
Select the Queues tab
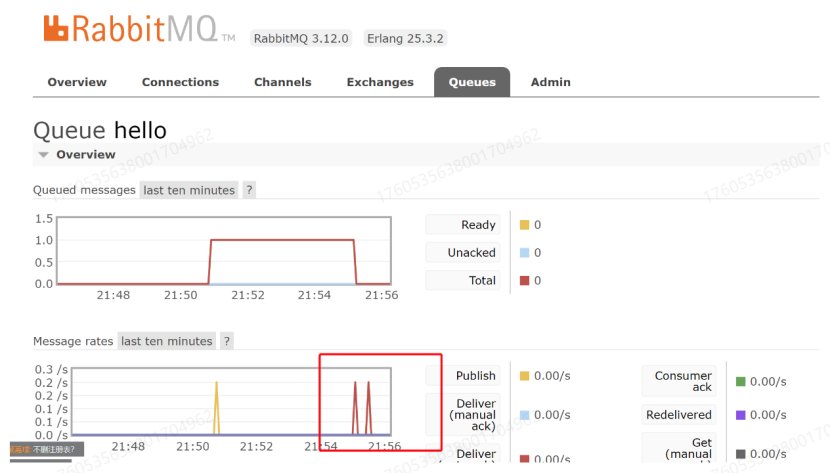click(472, 82)
